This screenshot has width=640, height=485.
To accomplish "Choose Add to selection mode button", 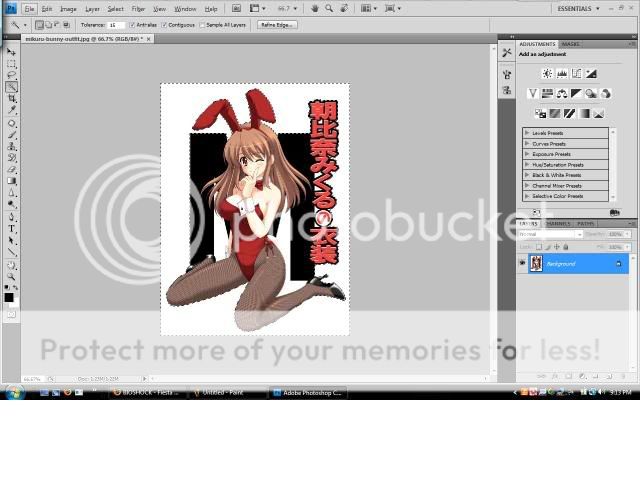I will [48, 25].
